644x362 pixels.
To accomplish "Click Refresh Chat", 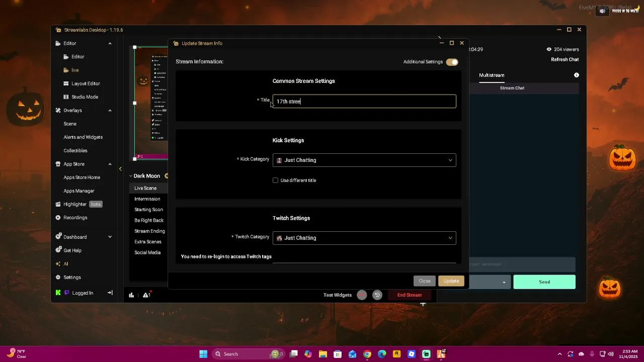I will pos(565,59).
